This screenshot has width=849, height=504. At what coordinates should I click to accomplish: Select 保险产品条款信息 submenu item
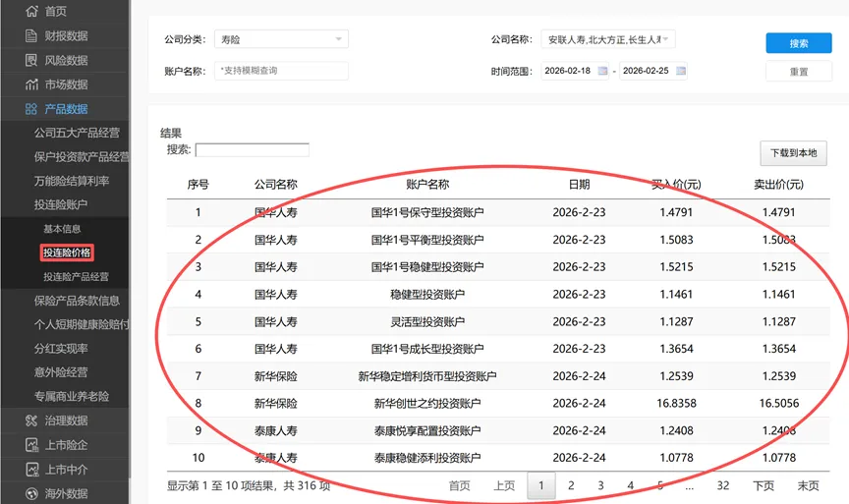[77, 301]
